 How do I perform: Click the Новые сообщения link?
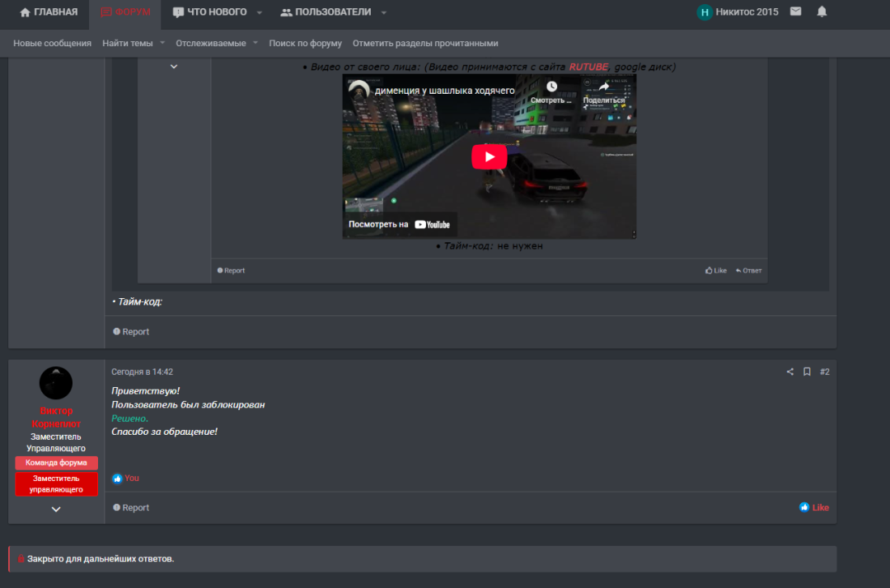point(52,43)
